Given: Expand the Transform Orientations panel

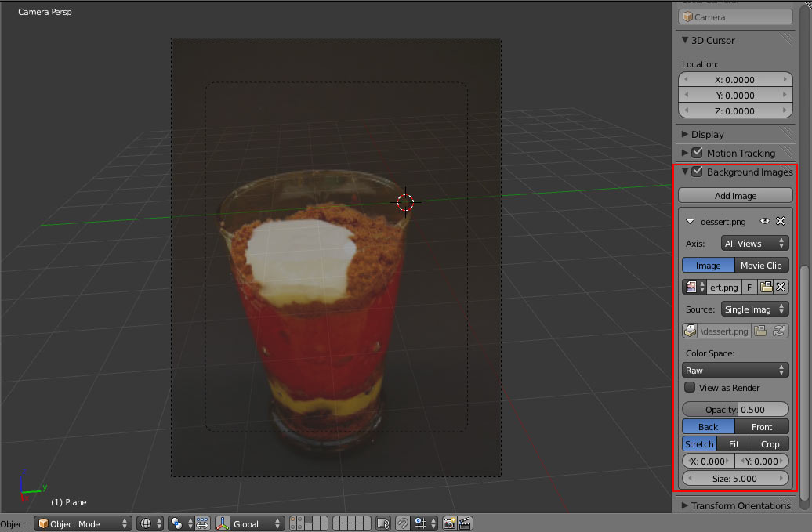Looking at the screenshot, I should coord(684,505).
